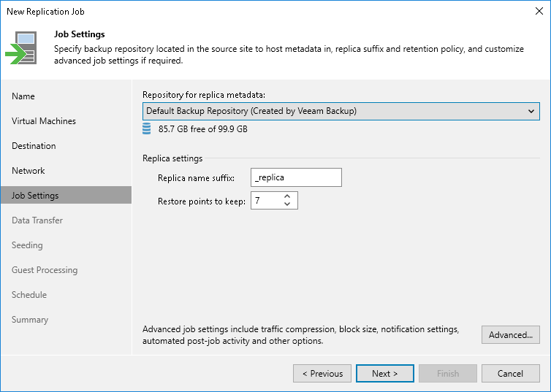Click the Replica name suffix field
Viewport: 551px width, 392px height.
(295, 177)
